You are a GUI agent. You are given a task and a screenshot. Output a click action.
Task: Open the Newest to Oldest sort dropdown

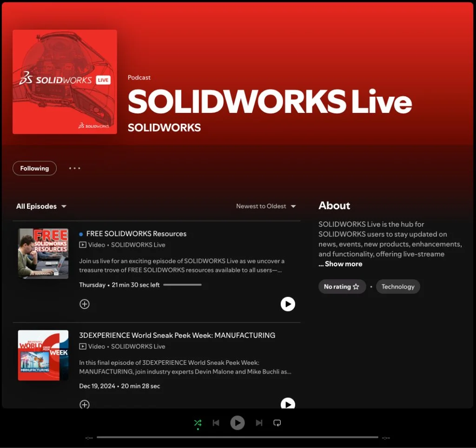[x=266, y=206]
